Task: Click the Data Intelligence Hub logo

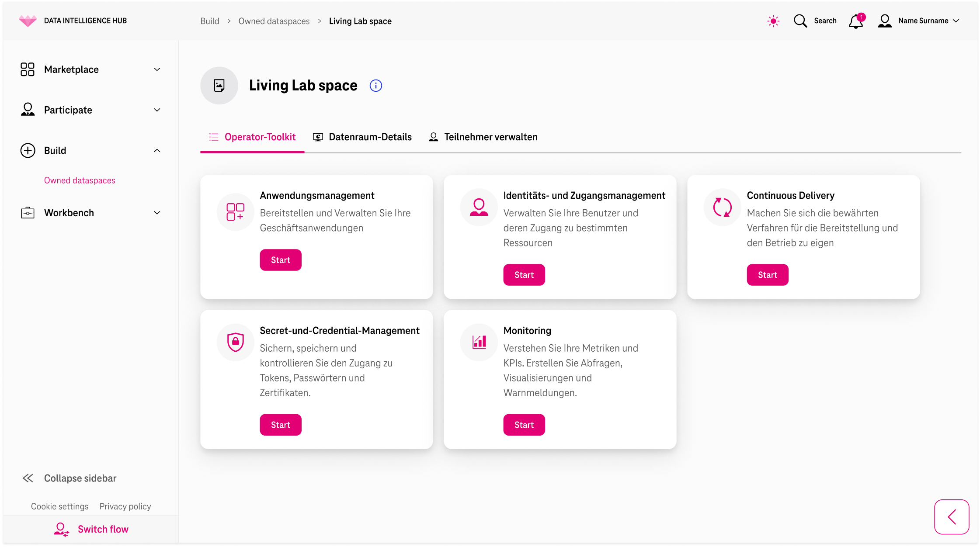Action: pyautogui.click(x=28, y=21)
